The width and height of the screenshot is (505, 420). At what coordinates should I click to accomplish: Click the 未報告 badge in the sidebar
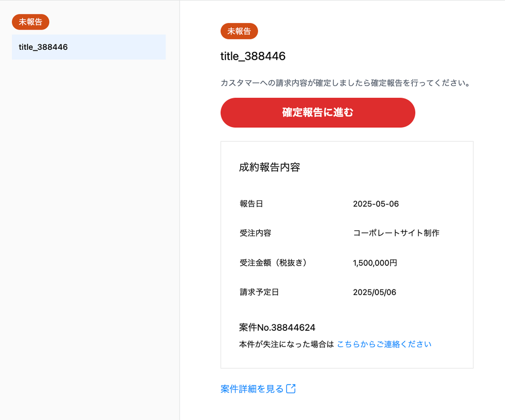coord(31,22)
